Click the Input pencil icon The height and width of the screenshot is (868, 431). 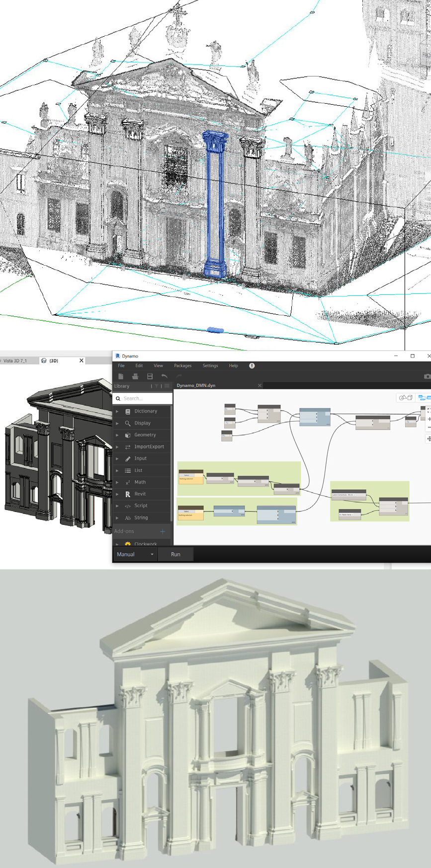pos(128,459)
